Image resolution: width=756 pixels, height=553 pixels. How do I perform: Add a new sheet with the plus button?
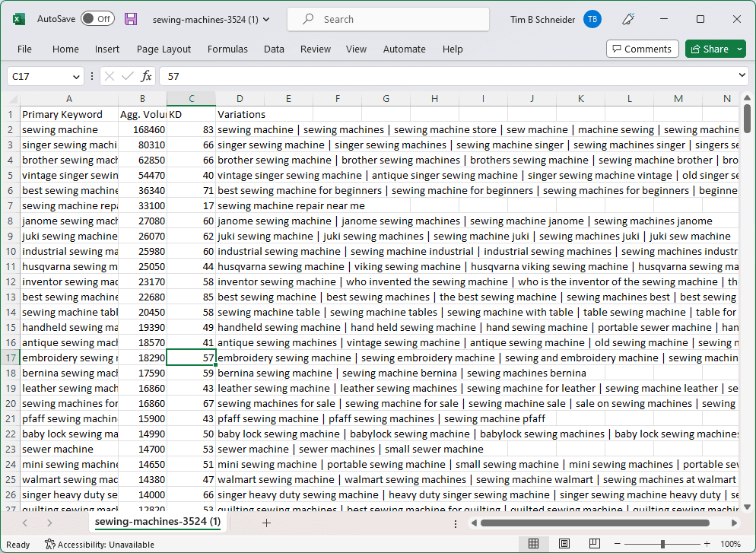(265, 524)
